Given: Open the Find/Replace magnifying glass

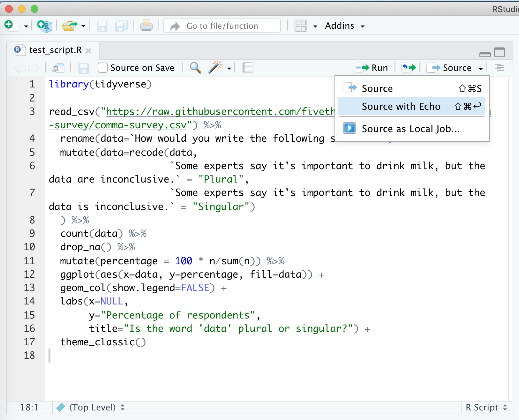Looking at the screenshot, I should pyautogui.click(x=195, y=68).
